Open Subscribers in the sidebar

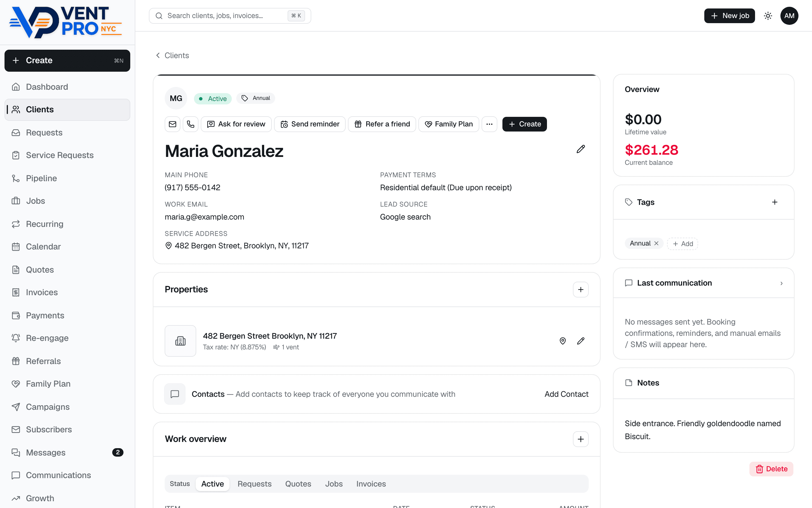point(67,429)
